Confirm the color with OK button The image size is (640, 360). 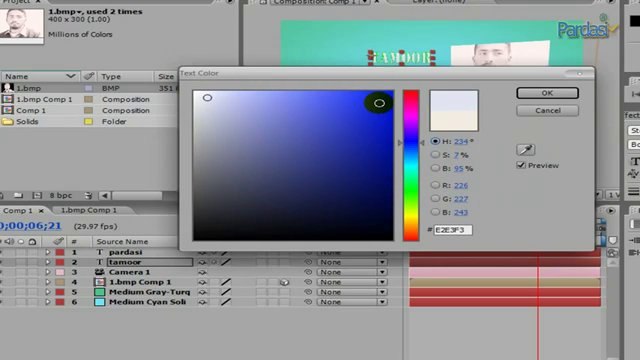[547, 93]
